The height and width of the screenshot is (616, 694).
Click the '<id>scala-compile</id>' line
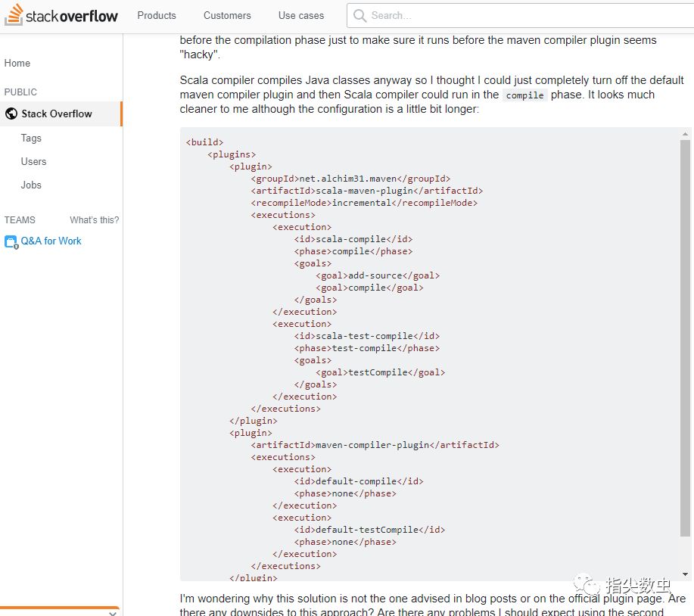coord(353,239)
